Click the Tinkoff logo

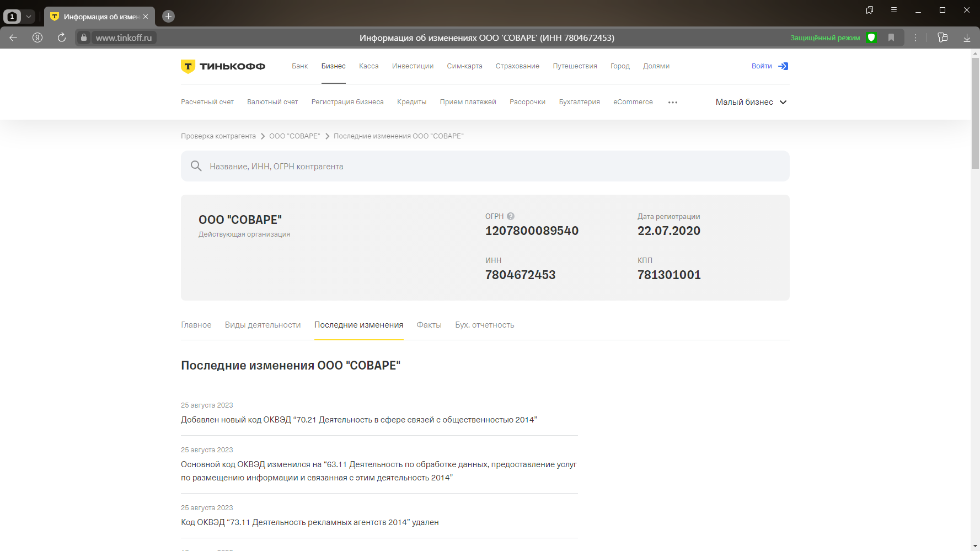(x=223, y=66)
